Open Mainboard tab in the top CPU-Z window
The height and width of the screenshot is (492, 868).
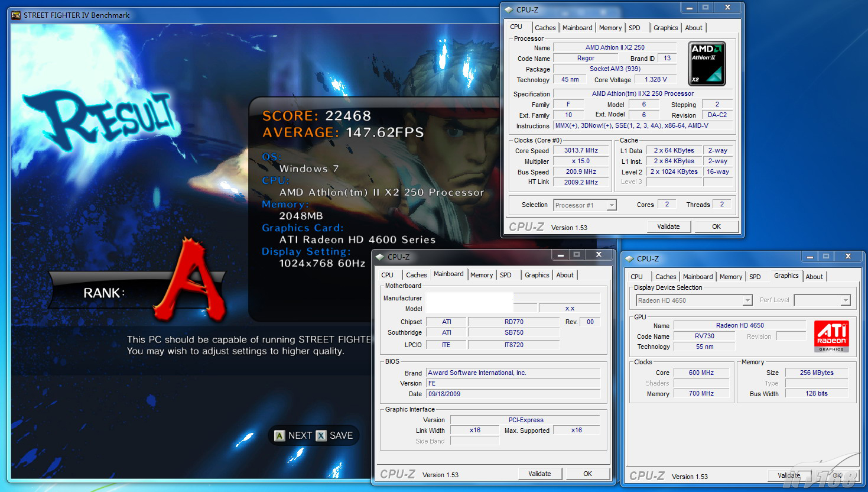tap(577, 28)
